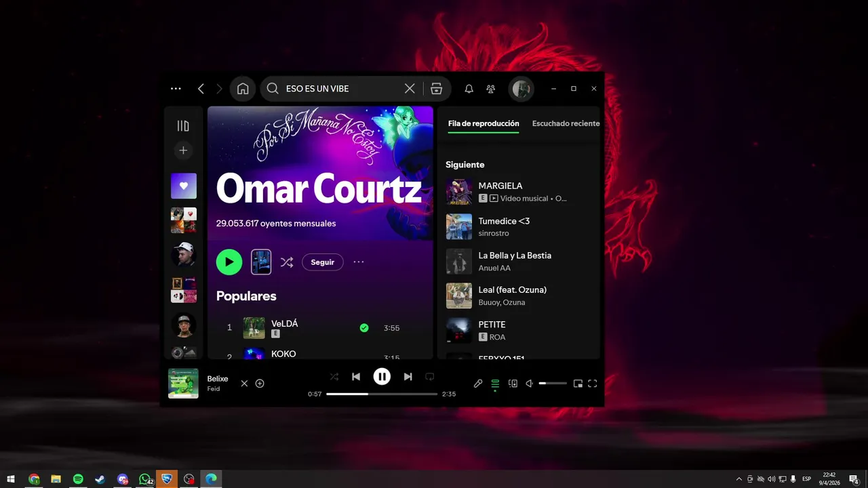Create a playlist with the plus button
The height and width of the screenshot is (488, 868).
coord(183,150)
